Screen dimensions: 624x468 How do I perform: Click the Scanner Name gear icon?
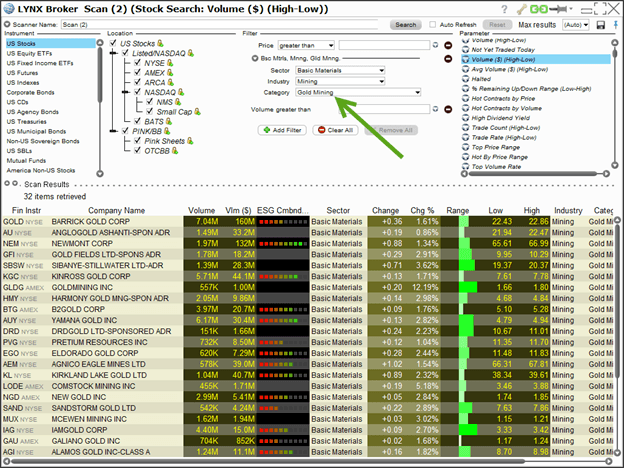(7, 24)
